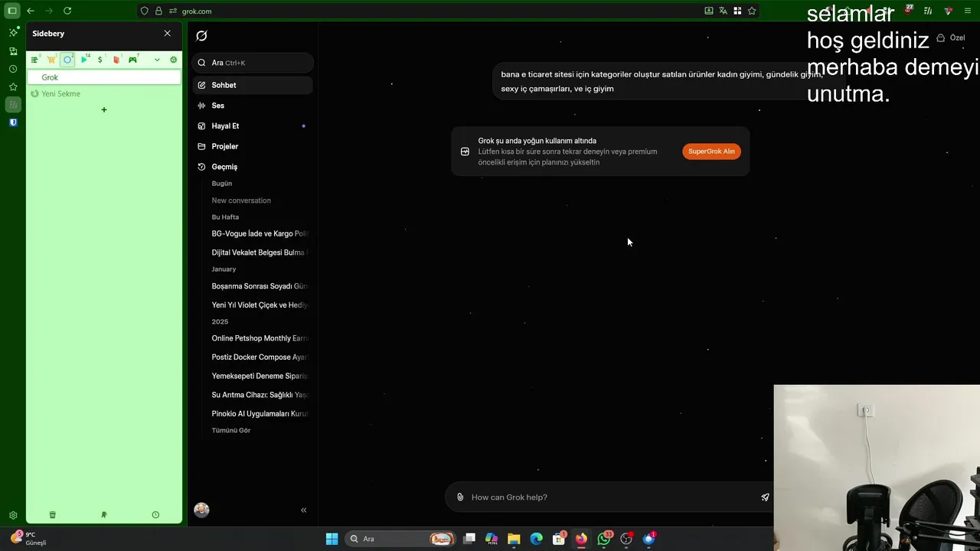Open File Explorer from taskbar

pos(514,539)
